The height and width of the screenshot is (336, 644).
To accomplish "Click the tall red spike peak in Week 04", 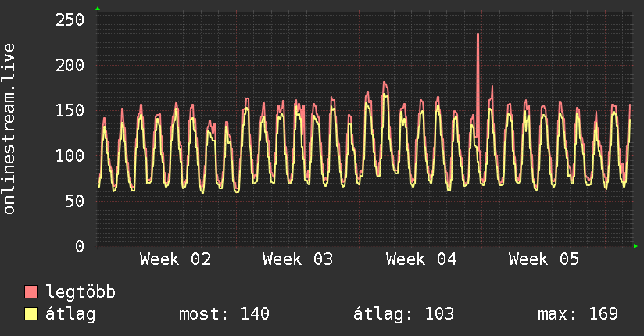I will click(x=478, y=35).
